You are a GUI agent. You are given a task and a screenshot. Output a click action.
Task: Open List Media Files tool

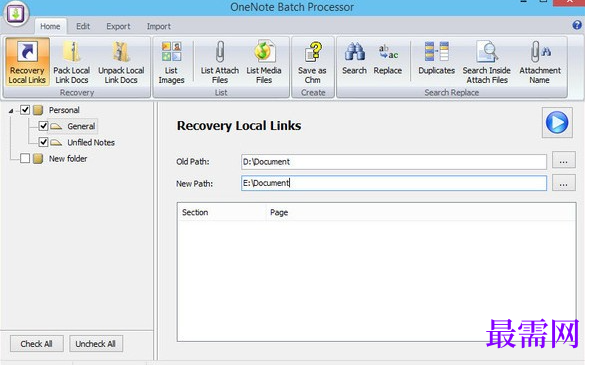(x=264, y=62)
